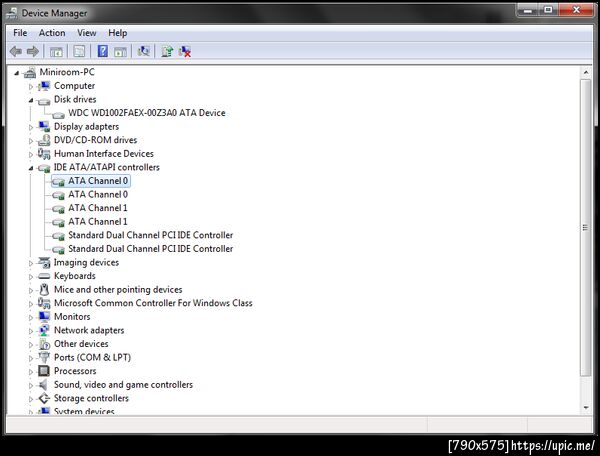The height and width of the screenshot is (456, 600).
Task: Open the Properties toolbar icon
Action: 79,51
